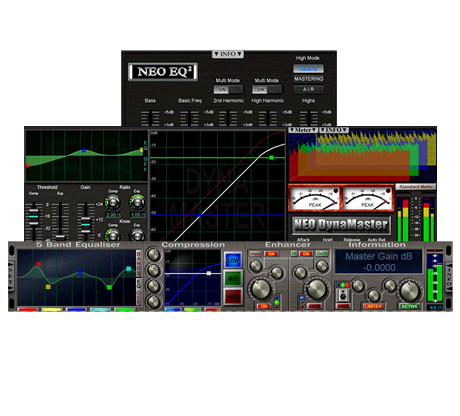
Task: Click red button beside right Enhancer LEDs
Action: coord(314,306)
